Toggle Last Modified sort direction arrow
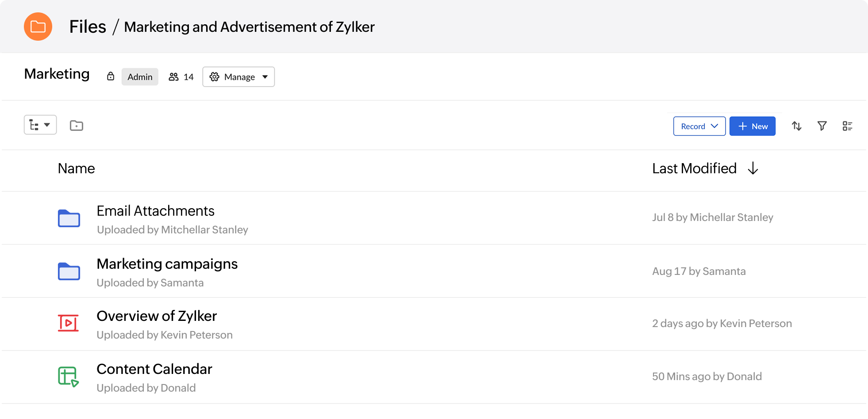868x419 pixels. click(753, 168)
